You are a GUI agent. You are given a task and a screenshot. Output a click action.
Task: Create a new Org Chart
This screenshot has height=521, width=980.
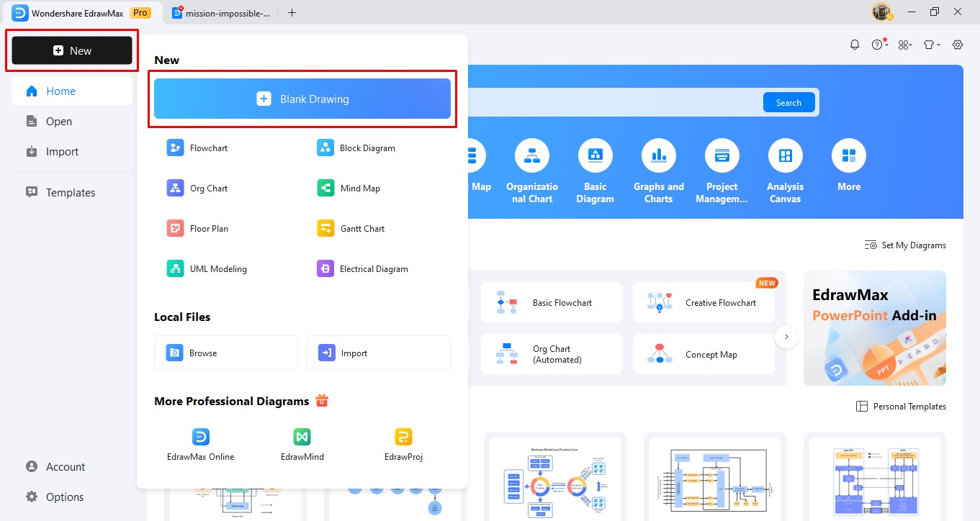(x=197, y=189)
